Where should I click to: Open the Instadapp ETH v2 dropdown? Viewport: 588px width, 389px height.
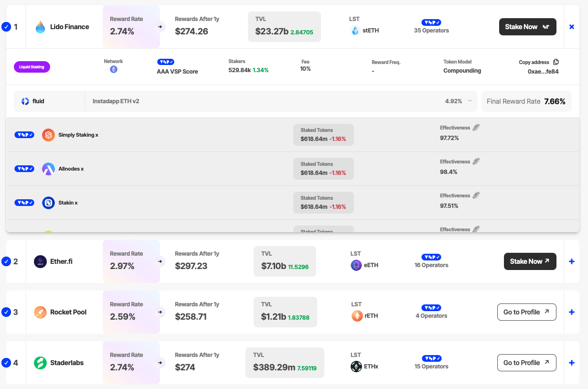[x=470, y=101]
